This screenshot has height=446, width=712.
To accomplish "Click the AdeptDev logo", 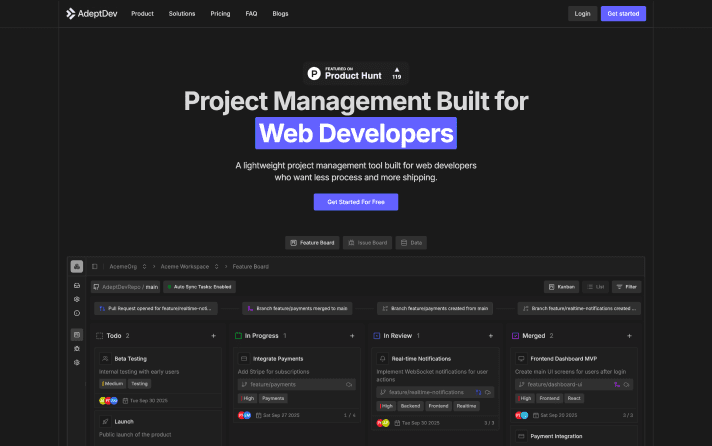I will click(91, 14).
